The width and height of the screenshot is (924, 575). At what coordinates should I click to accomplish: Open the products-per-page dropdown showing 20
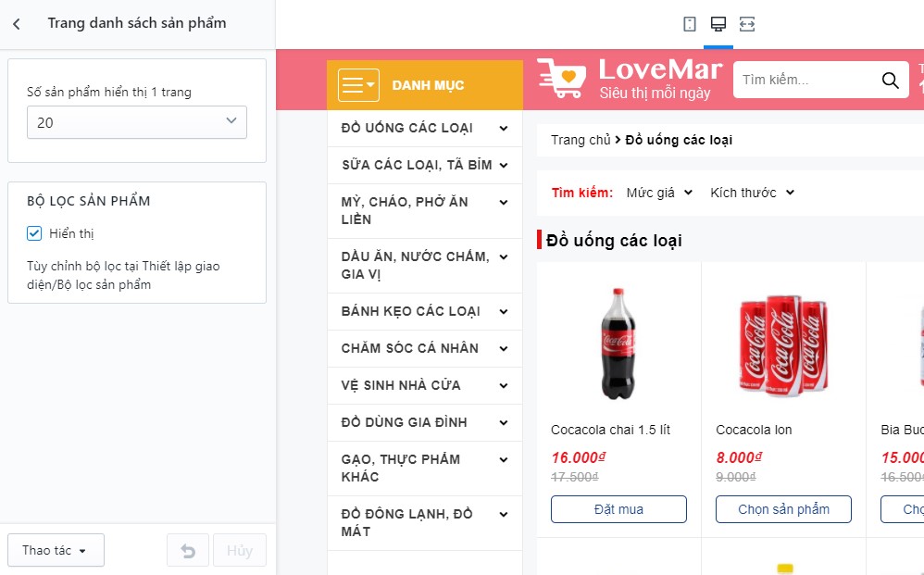137,122
